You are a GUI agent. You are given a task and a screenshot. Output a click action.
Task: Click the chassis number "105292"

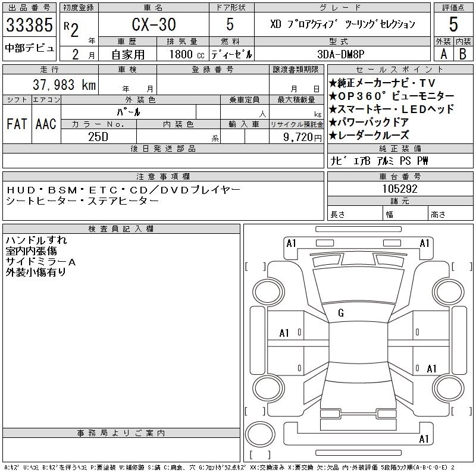[400, 189]
